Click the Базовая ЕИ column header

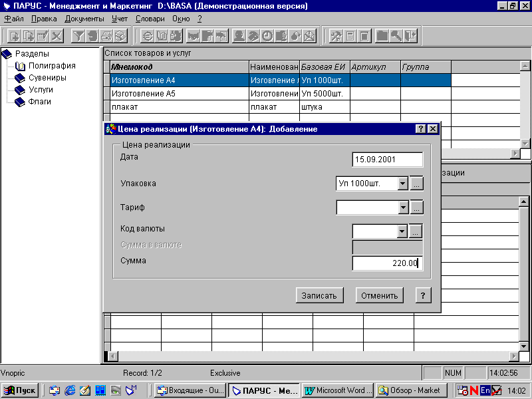click(325, 67)
